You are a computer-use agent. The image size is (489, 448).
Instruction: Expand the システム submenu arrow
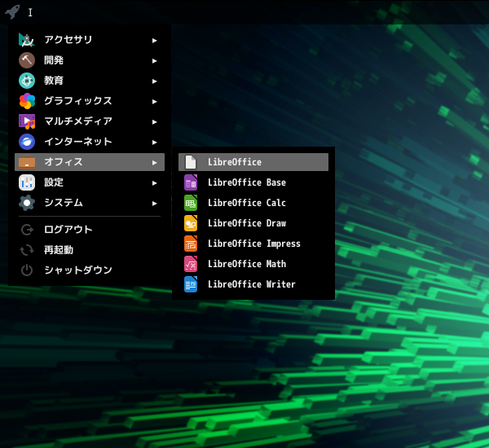pyautogui.click(x=154, y=204)
